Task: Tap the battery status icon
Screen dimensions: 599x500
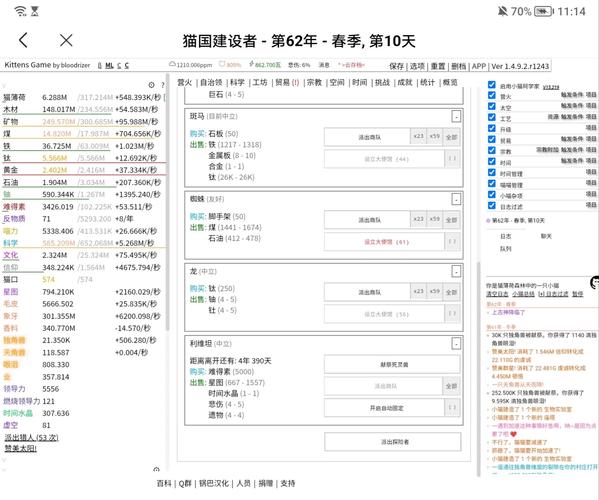Action: (x=544, y=11)
